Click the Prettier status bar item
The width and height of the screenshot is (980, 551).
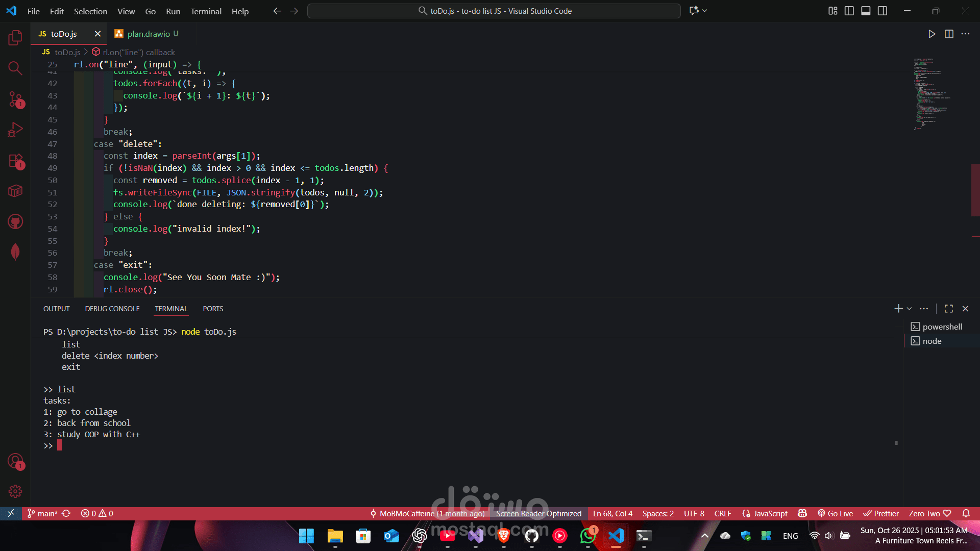[x=881, y=513]
